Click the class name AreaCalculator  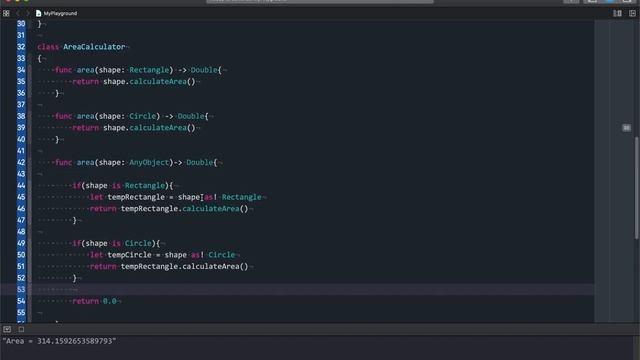pyautogui.click(x=94, y=47)
